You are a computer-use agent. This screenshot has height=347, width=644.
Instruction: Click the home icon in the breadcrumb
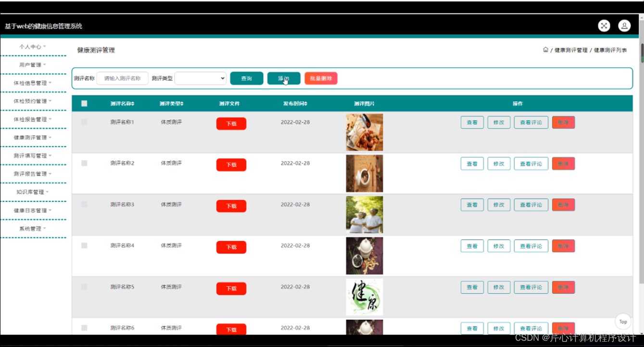(x=545, y=50)
